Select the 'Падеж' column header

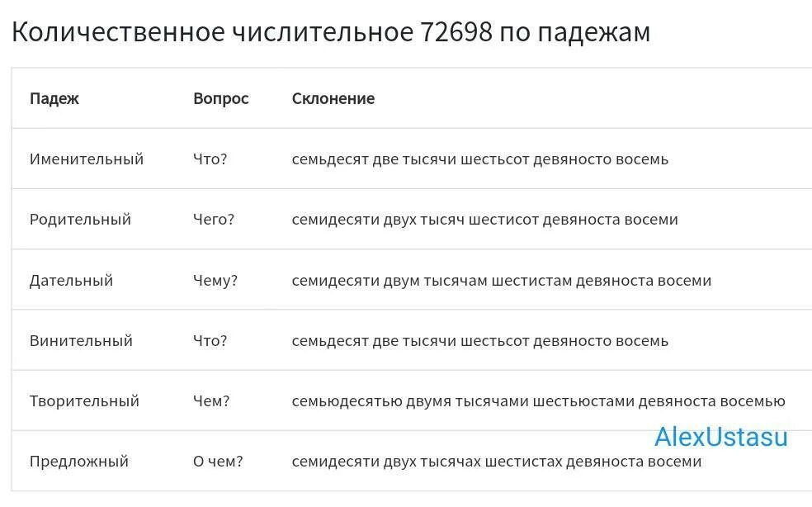coord(54,98)
